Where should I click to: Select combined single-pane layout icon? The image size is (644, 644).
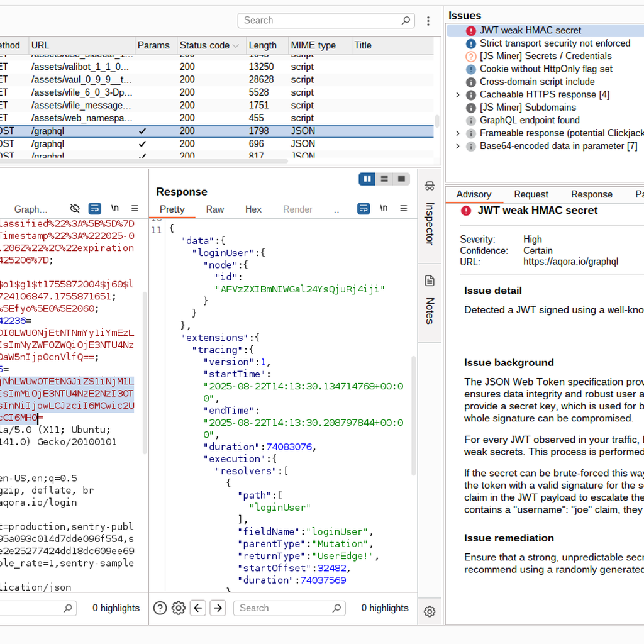(402, 179)
